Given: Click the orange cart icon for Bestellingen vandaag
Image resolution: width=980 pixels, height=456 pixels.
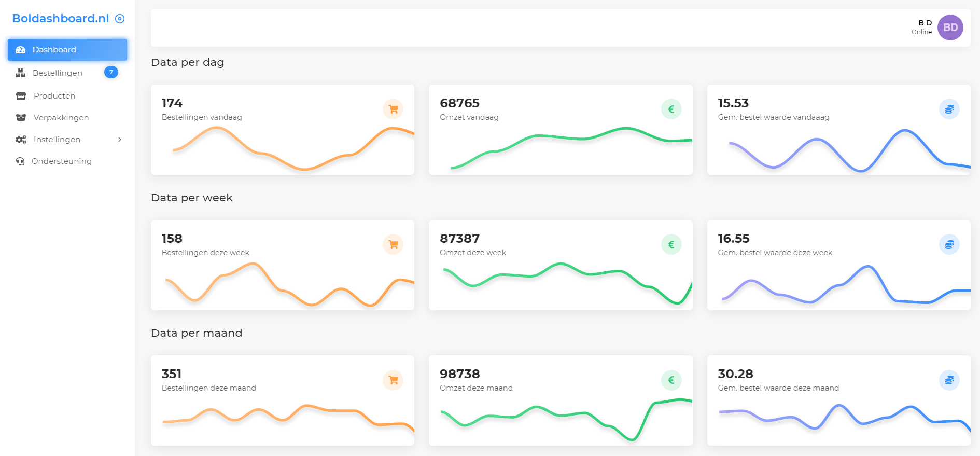Looking at the screenshot, I should click(393, 109).
